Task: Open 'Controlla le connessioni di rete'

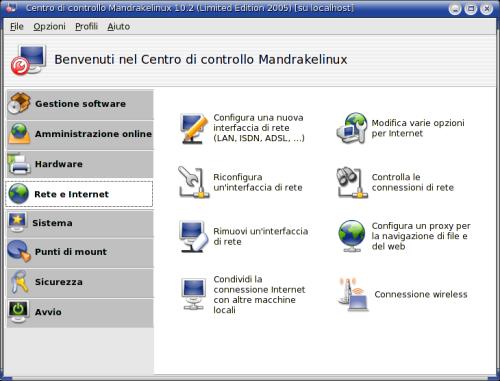Action: 413,182
